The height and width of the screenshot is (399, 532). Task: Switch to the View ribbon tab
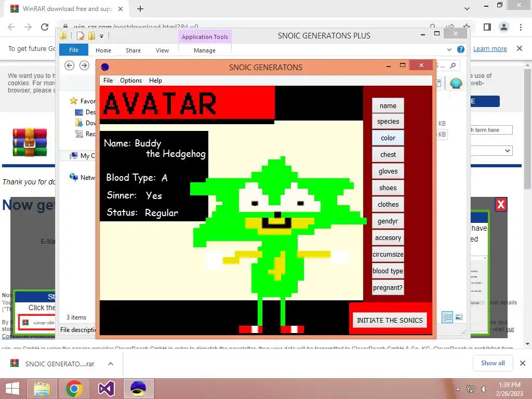coord(162,50)
